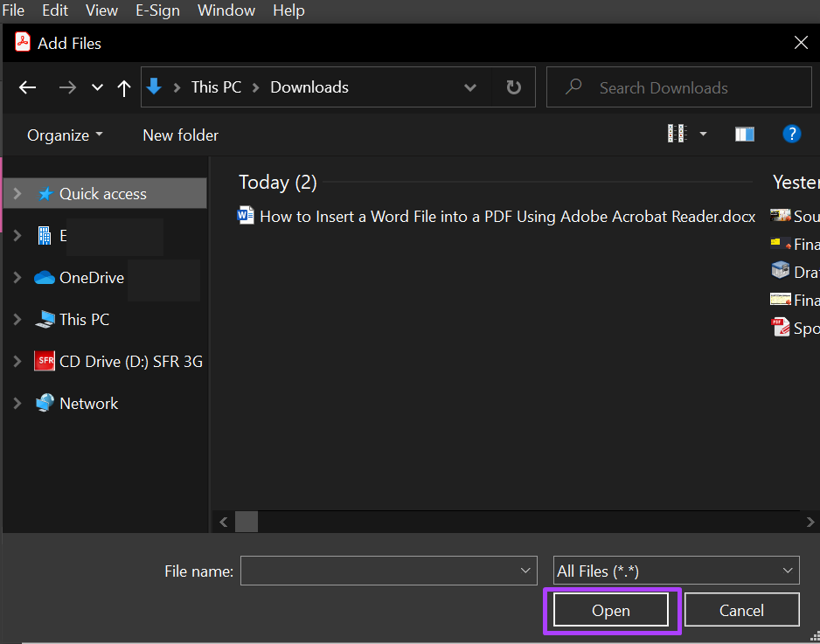Click the Search Downloads field
The height and width of the screenshot is (644, 820).
(x=678, y=87)
